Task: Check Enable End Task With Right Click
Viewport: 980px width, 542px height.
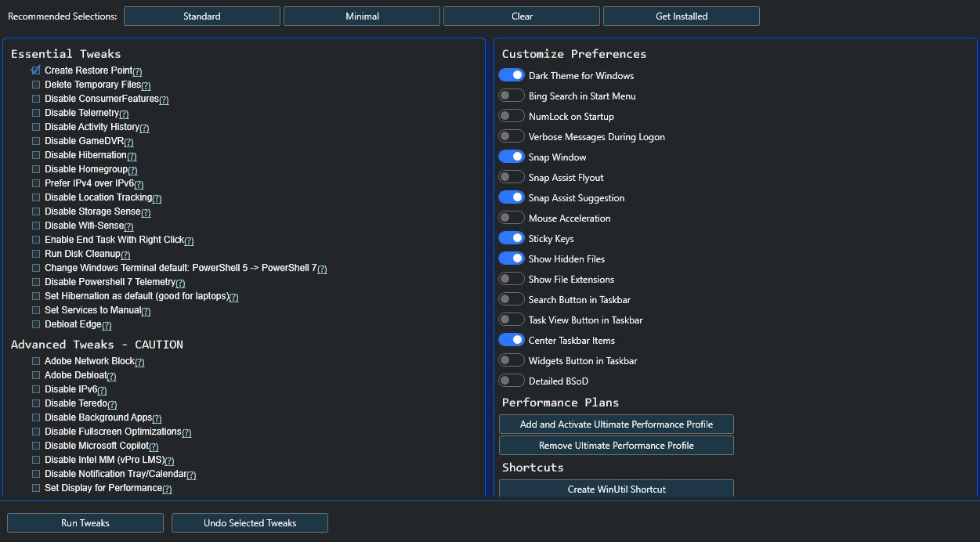Action: point(36,240)
